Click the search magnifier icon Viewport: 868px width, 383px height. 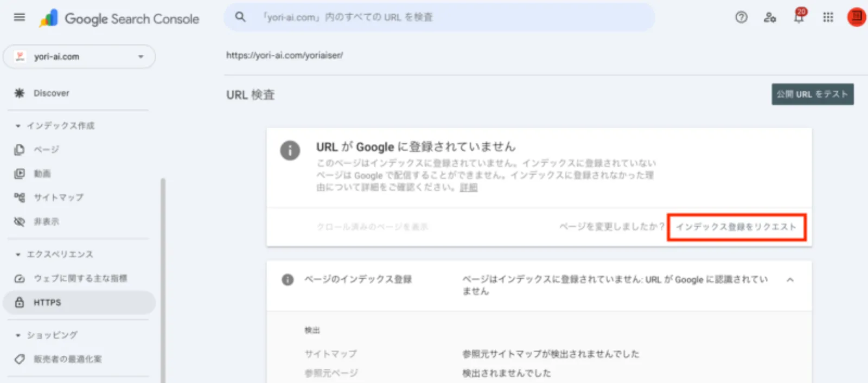pos(240,17)
